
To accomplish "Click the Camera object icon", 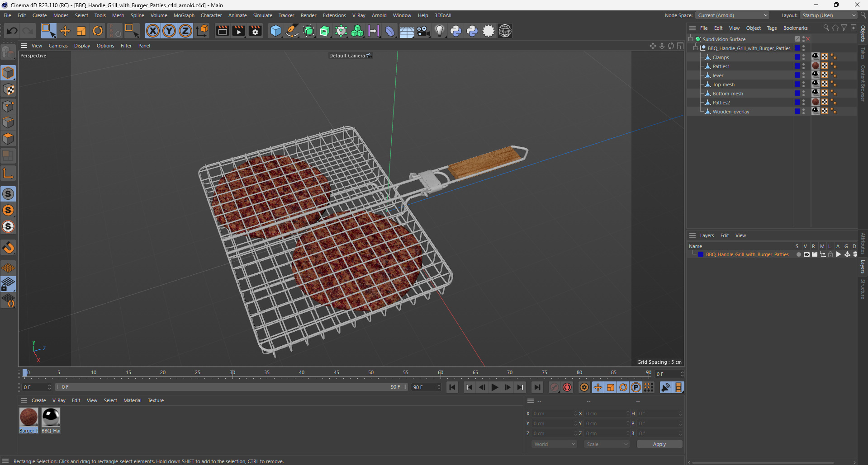I will pos(423,31).
